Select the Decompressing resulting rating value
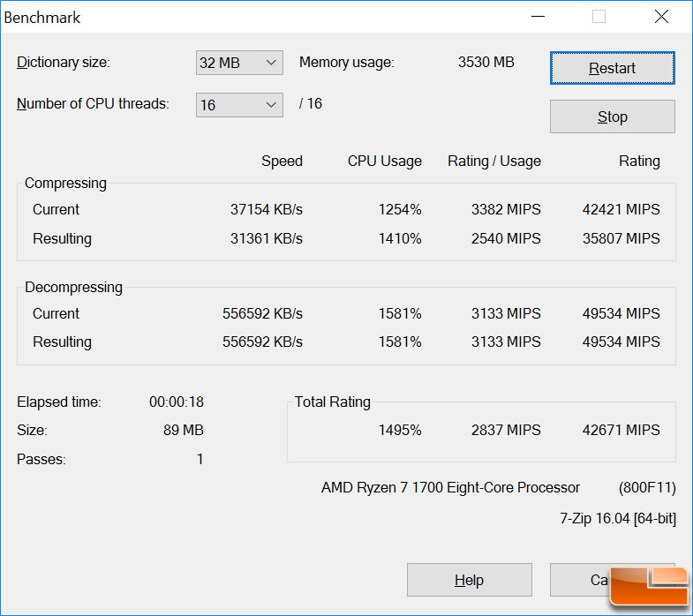Image resolution: width=693 pixels, height=616 pixels. [x=621, y=342]
